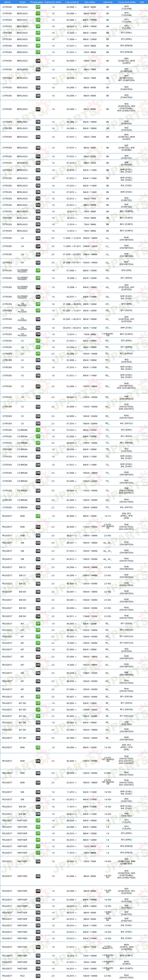This screenshot has width=148, height=980.
Task: Click the petrol icon in the Peugeot 407 10.2005 2.2 row
Action: [x=38, y=643]
